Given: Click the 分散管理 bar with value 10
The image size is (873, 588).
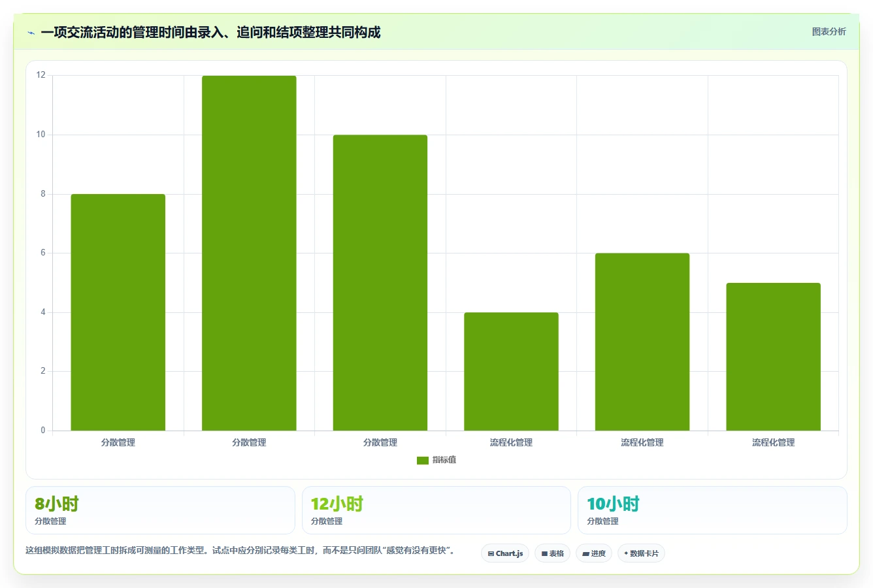Looking at the screenshot, I should tap(380, 283).
